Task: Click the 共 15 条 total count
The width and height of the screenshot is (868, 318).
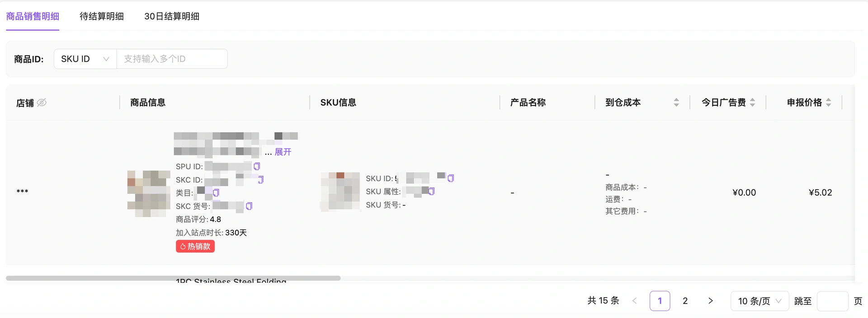Action: [603, 301]
